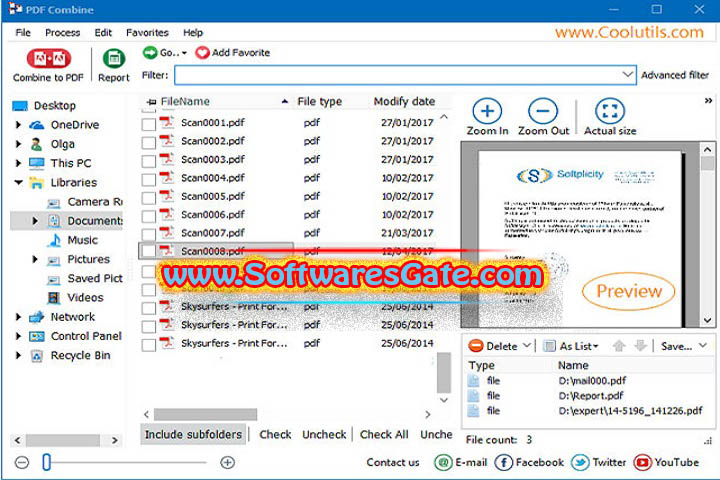The width and height of the screenshot is (720, 480).
Task: Open the Report tool
Action: pyautogui.click(x=114, y=66)
